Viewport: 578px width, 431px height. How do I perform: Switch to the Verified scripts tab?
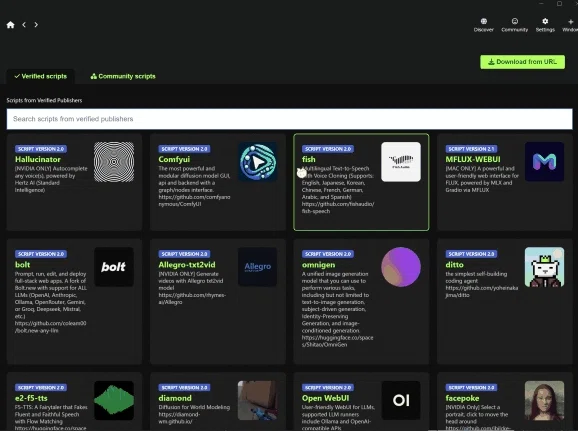click(41, 76)
